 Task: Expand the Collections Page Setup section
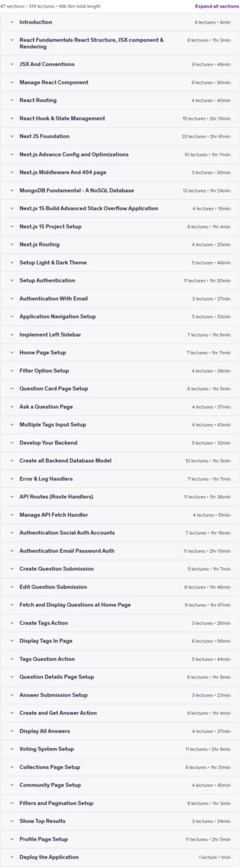click(120, 767)
